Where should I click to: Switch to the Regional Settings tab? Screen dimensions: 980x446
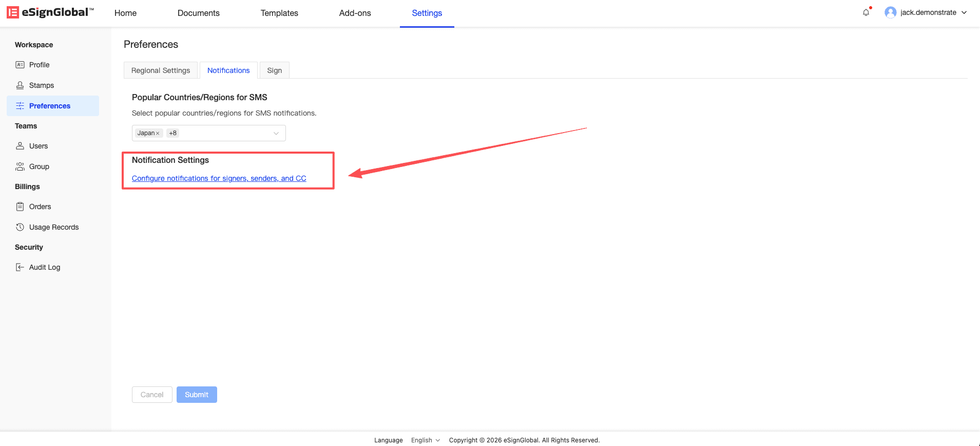161,70
